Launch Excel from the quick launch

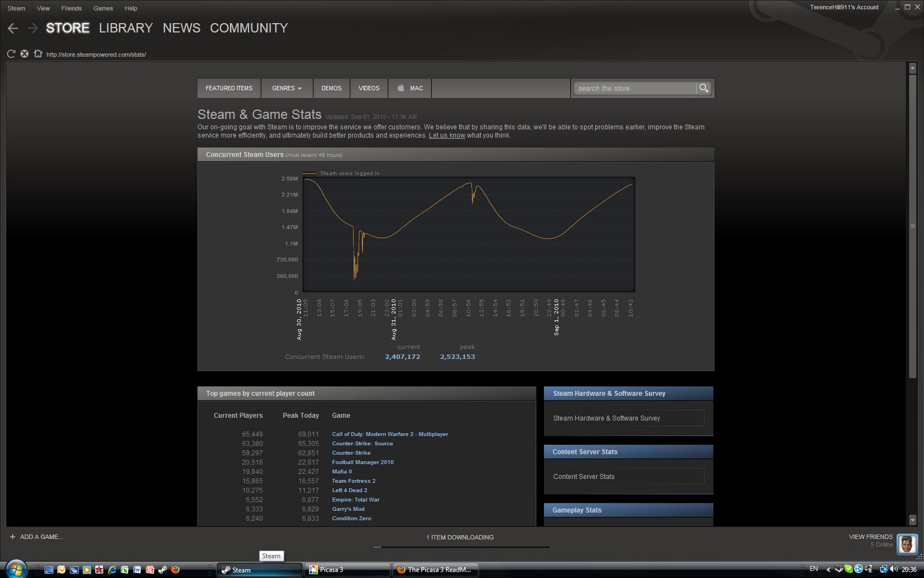pos(124,570)
